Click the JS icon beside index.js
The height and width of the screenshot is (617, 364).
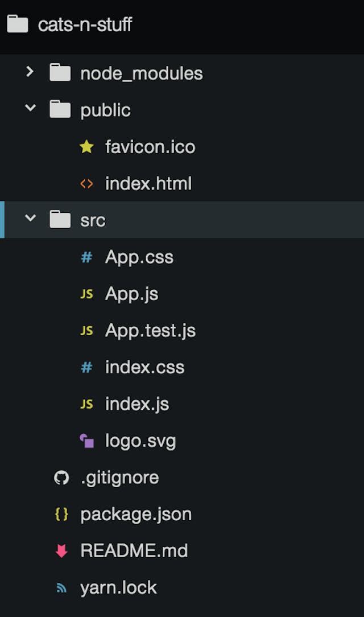coord(86,404)
